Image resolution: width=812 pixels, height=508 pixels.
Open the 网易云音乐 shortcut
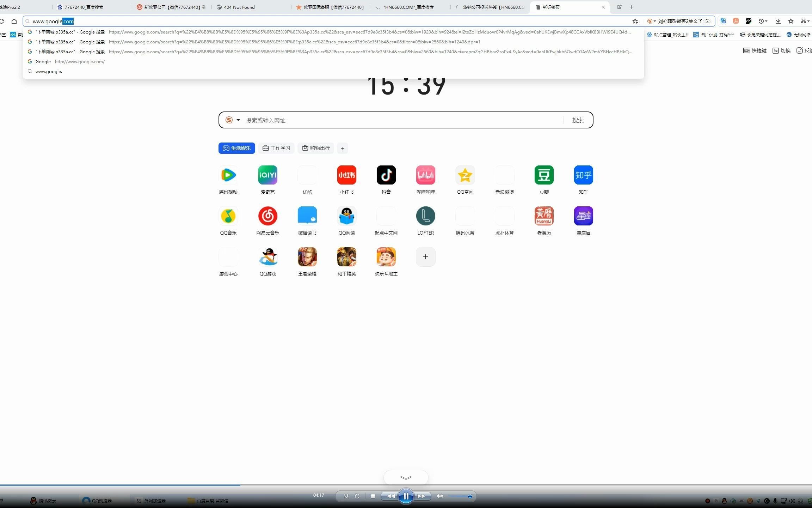268,216
